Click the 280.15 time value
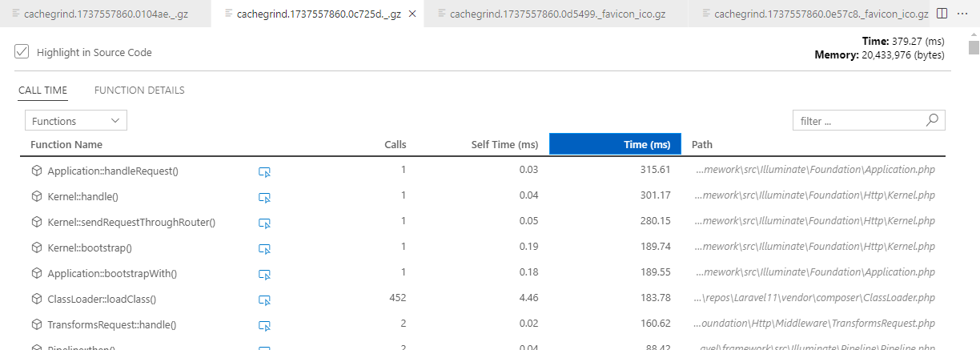Viewport: 980px width, 350px height. tap(656, 221)
